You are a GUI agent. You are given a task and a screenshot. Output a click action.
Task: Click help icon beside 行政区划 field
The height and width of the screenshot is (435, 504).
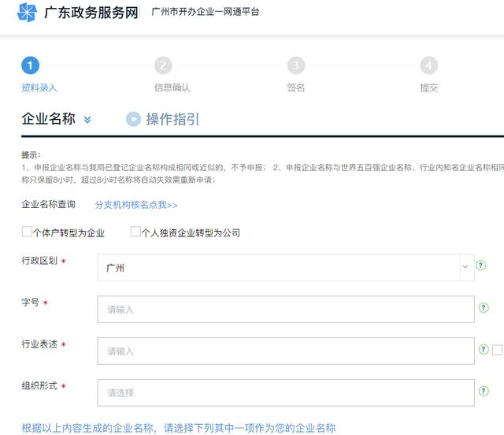click(480, 266)
